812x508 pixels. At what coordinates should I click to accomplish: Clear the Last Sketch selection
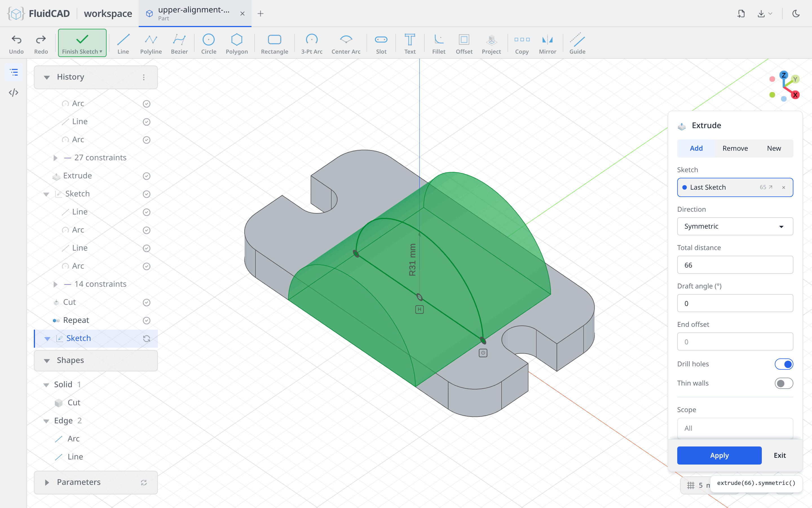click(x=784, y=187)
